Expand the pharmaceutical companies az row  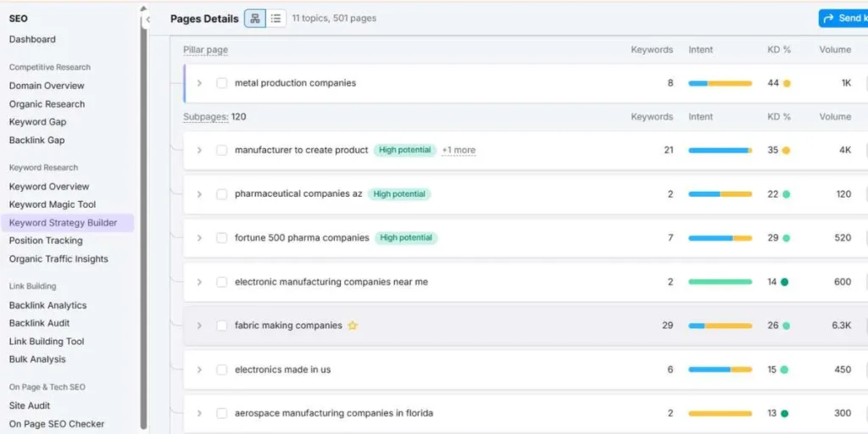click(199, 194)
